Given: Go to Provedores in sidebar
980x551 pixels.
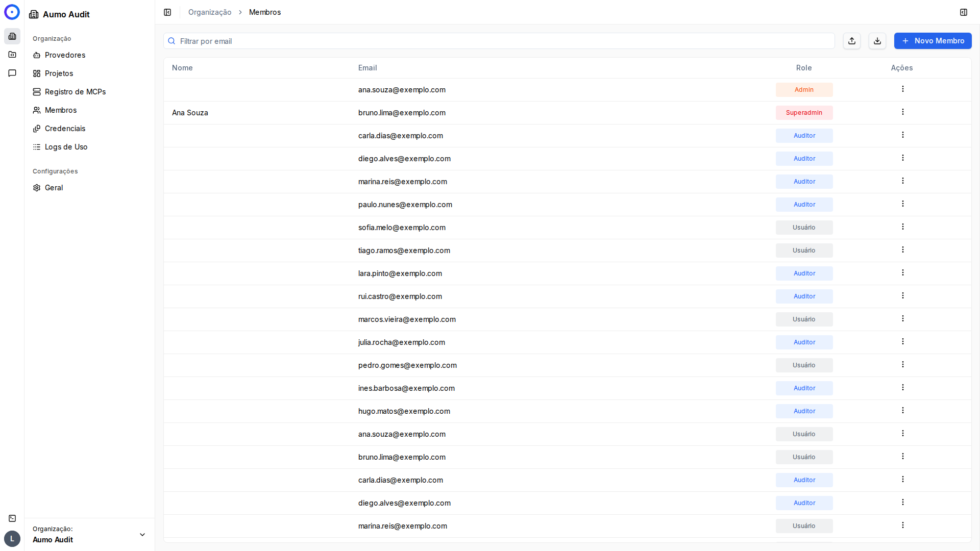Looking at the screenshot, I should [x=89, y=55].
